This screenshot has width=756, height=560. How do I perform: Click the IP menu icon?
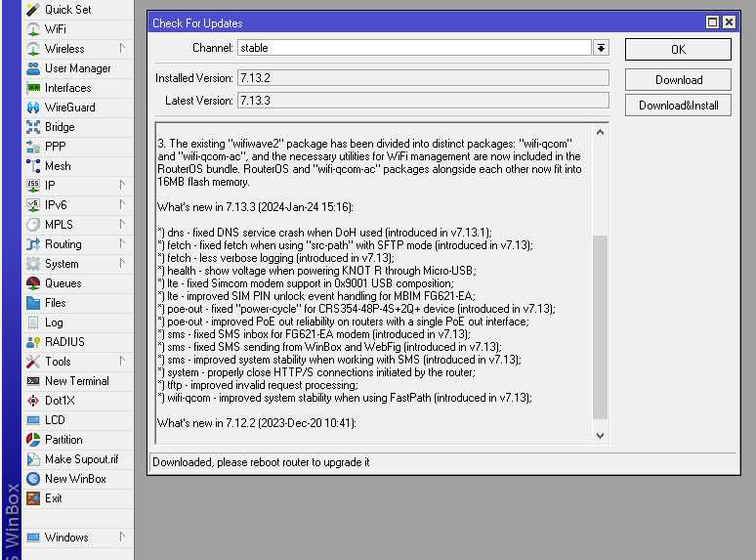(33, 186)
